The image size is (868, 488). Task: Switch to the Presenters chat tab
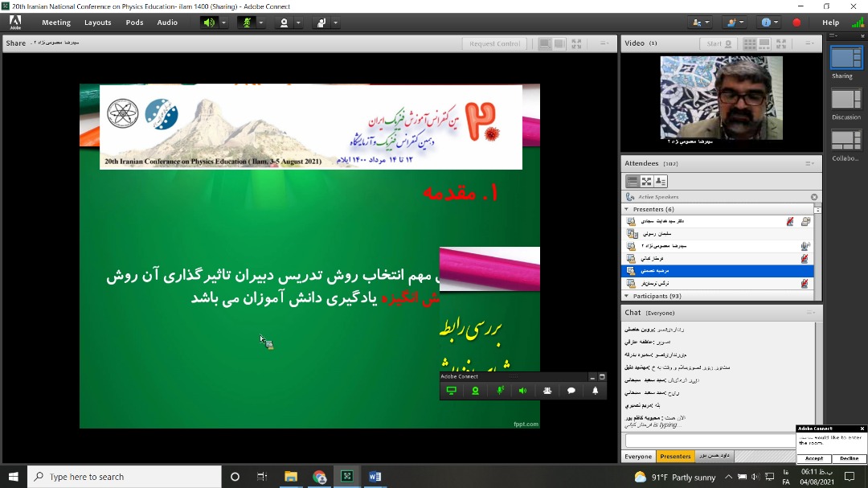(x=676, y=456)
